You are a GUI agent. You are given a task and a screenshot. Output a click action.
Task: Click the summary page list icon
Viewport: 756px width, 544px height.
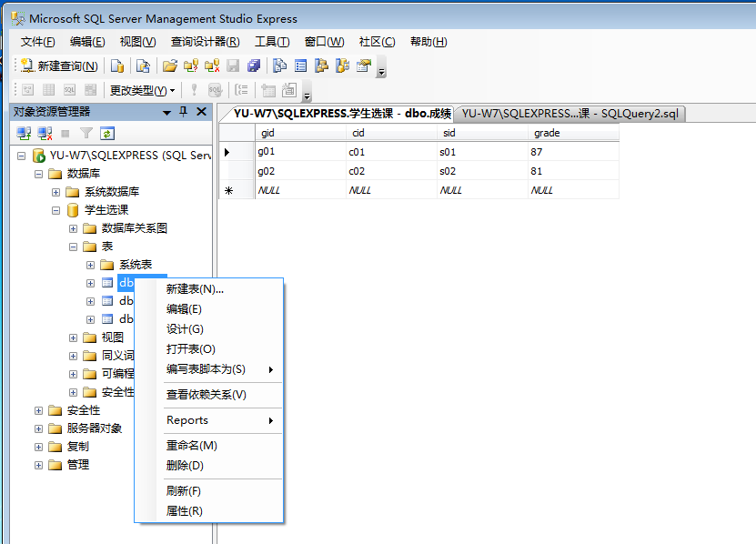tap(301, 65)
